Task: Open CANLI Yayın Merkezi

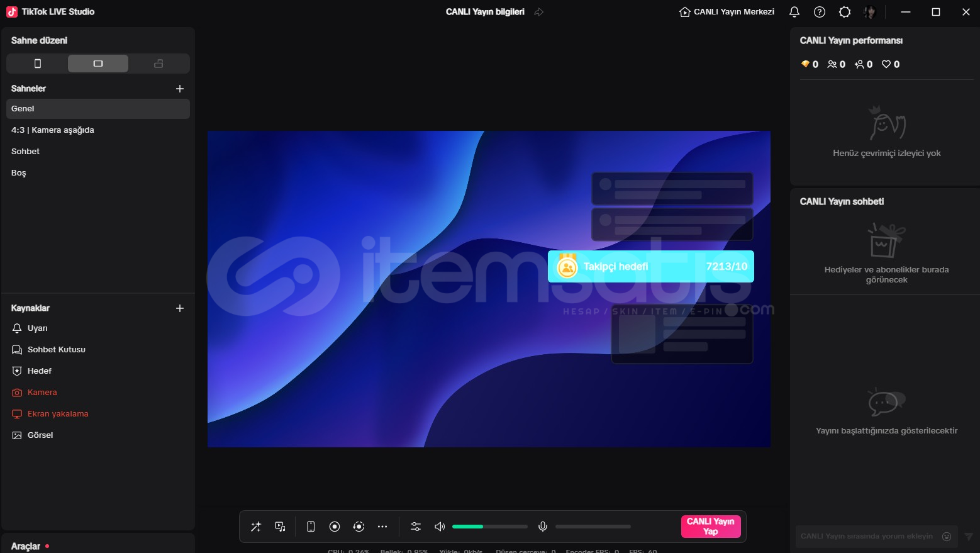Action: click(x=727, y=12)
